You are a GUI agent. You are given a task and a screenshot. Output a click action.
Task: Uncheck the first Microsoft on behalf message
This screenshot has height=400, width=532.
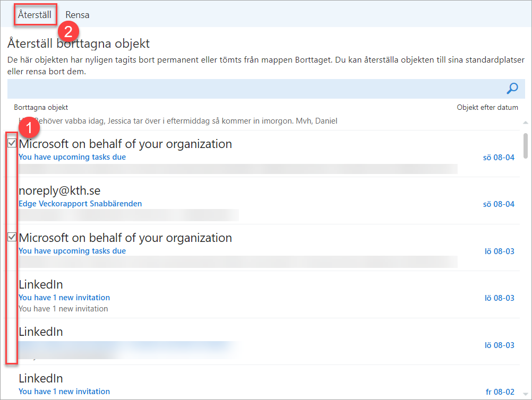click(11, 143)
